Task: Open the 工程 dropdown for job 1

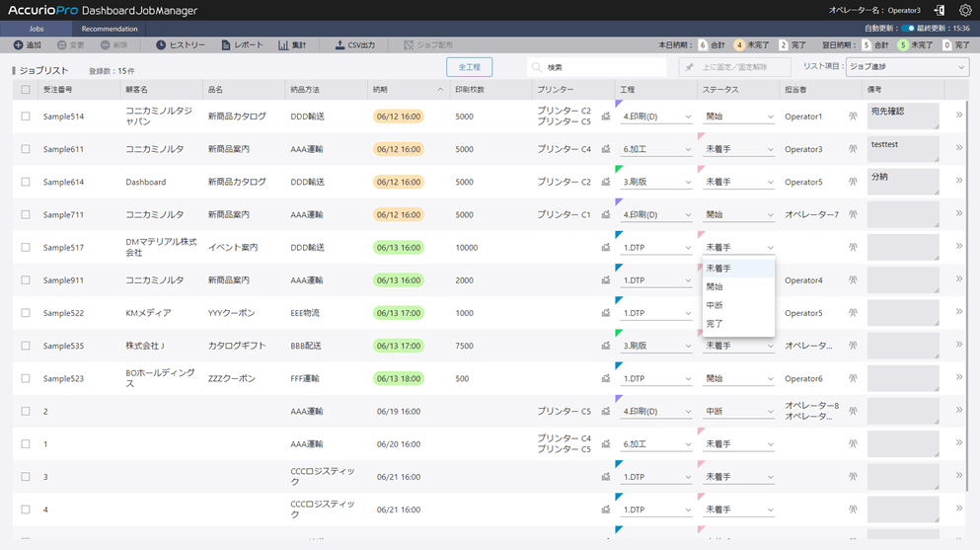Action: click(656, 443)
